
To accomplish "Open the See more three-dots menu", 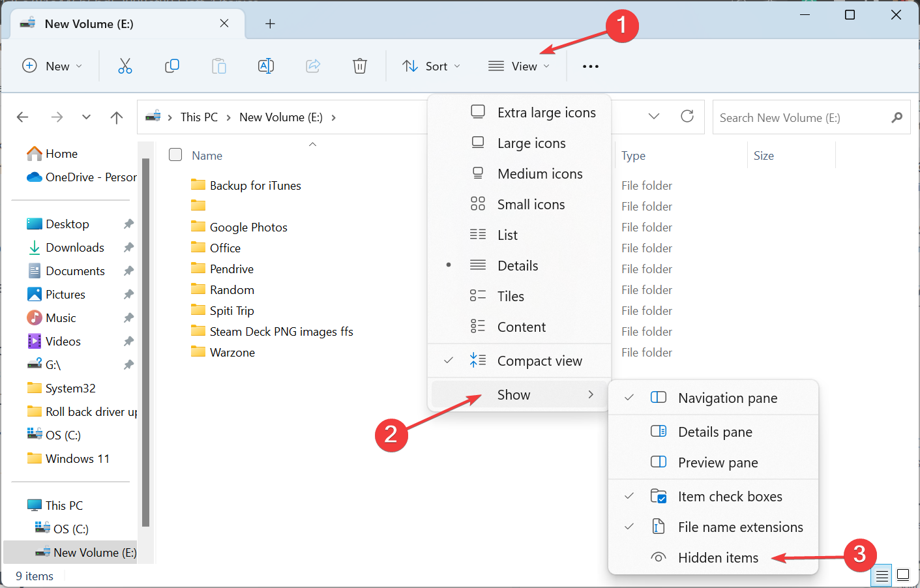I will coord(590,66).
